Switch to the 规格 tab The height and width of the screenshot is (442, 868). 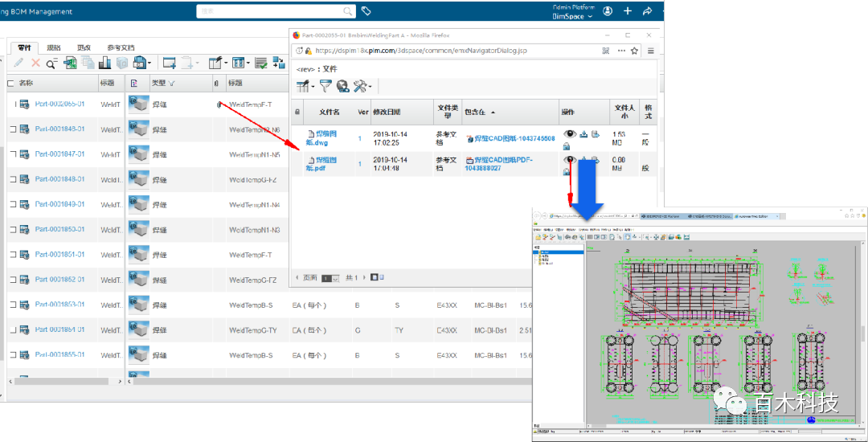tap(54, 47)
